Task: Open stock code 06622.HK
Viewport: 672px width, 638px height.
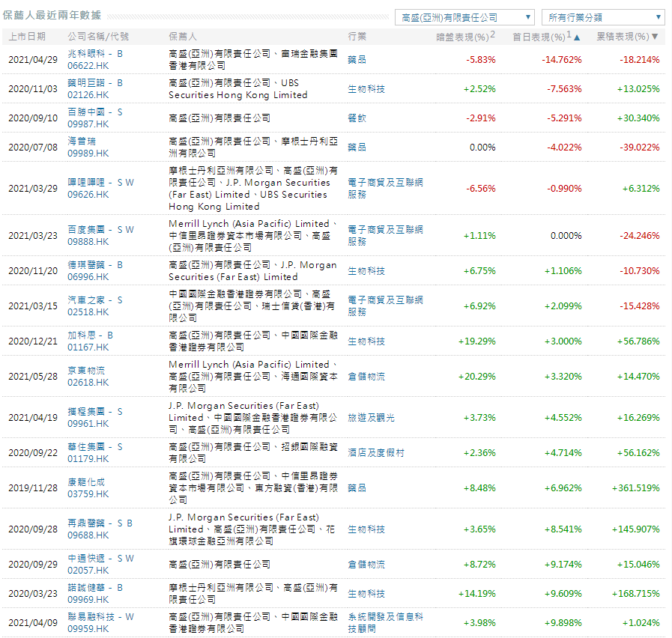Action: coord(88,66)
